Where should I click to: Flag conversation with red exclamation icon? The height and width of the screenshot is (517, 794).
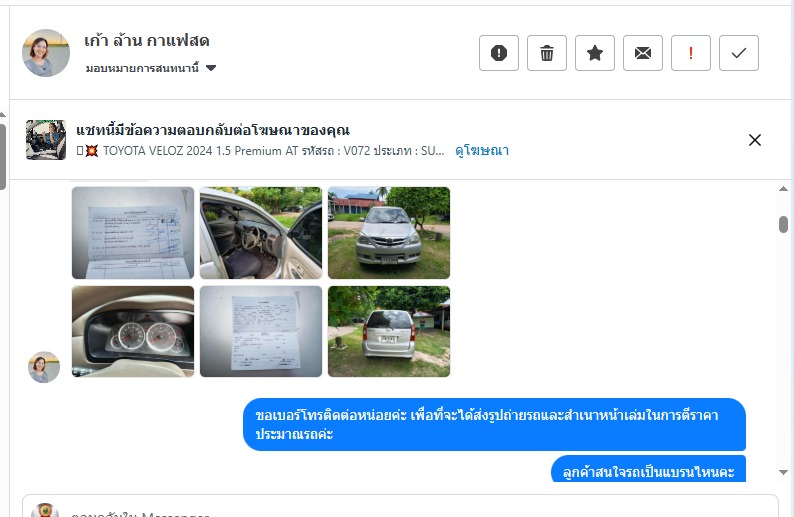click(x=691, y=53)
